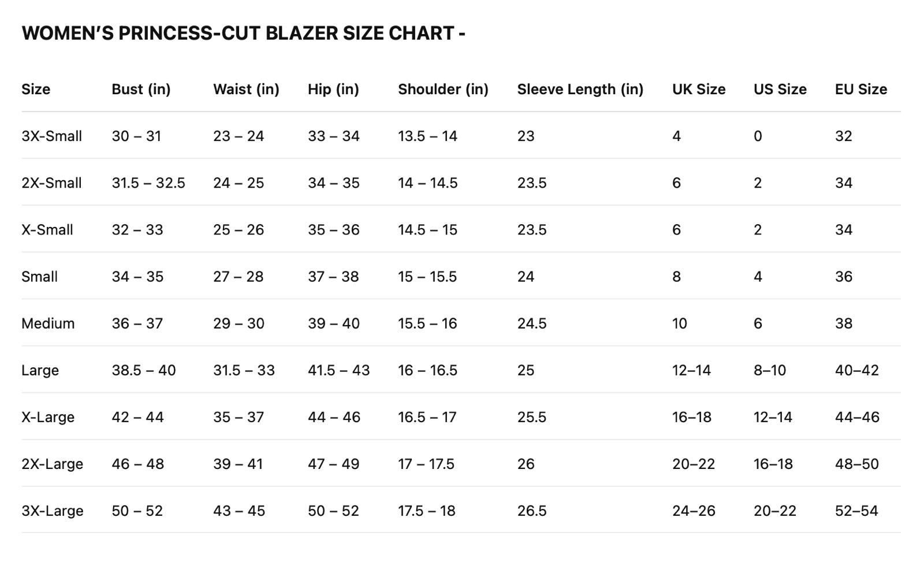The height and width of the screenshot is (566, 924).
Task: Click the Sleeve Length (in) header
Action: (580, 90)
